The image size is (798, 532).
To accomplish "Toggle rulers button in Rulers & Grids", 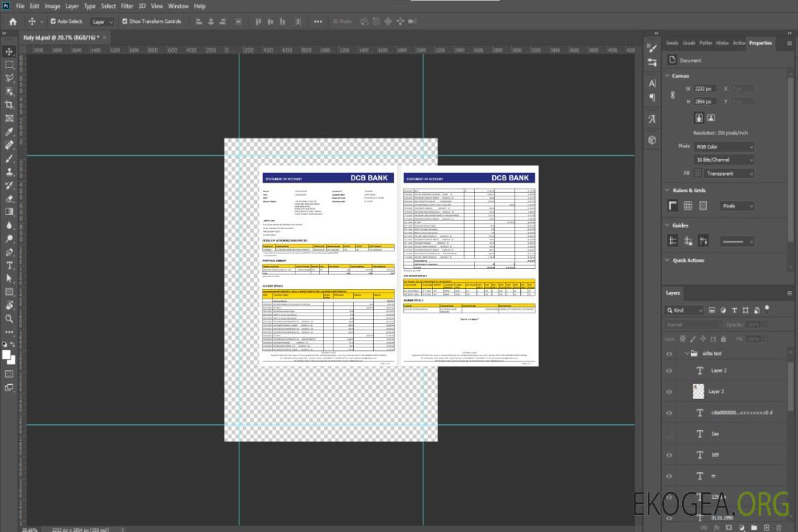I will click(672, 205).
